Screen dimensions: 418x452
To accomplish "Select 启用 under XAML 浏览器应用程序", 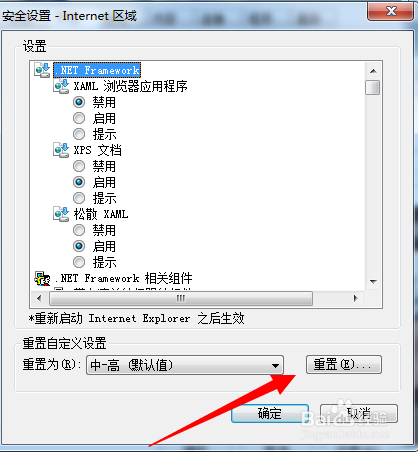I will (x=79, y=118).
